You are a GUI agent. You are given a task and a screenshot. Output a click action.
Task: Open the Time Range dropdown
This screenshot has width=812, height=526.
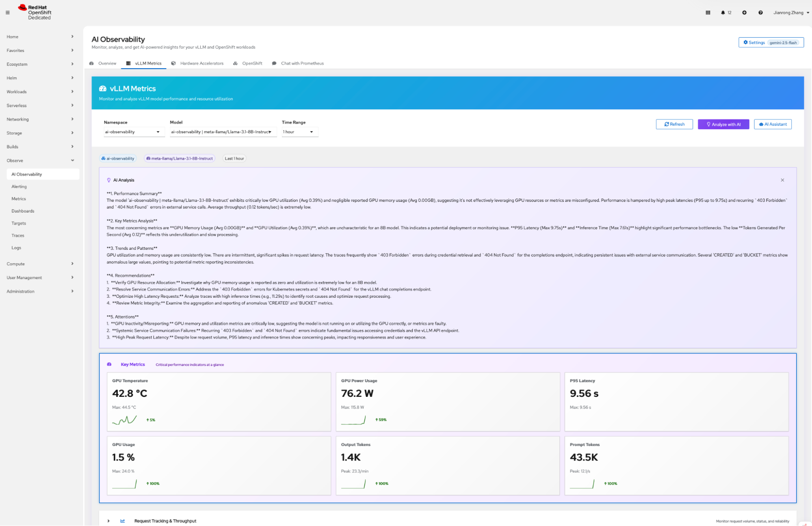[299, 132]
